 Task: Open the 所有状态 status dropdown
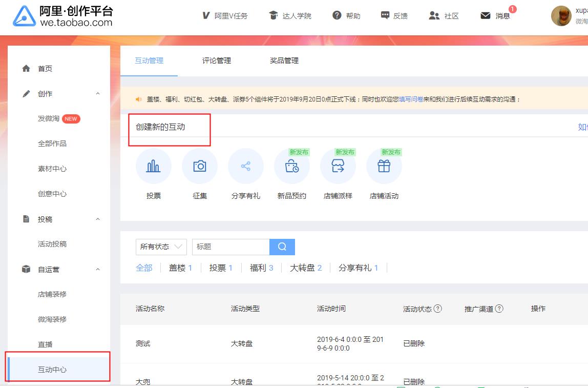(161, 247)
